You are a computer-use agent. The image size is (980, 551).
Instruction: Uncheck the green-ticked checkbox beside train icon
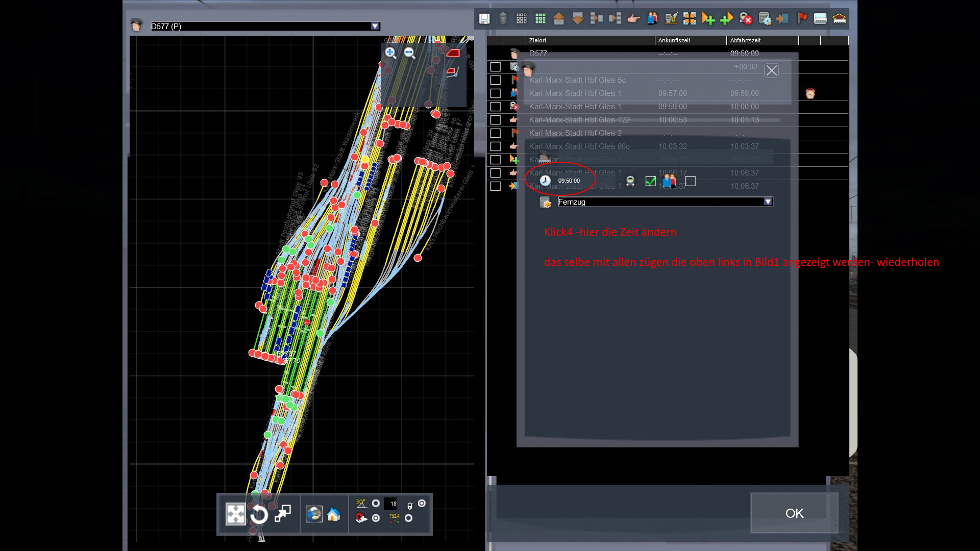click(x=650, y=181)
